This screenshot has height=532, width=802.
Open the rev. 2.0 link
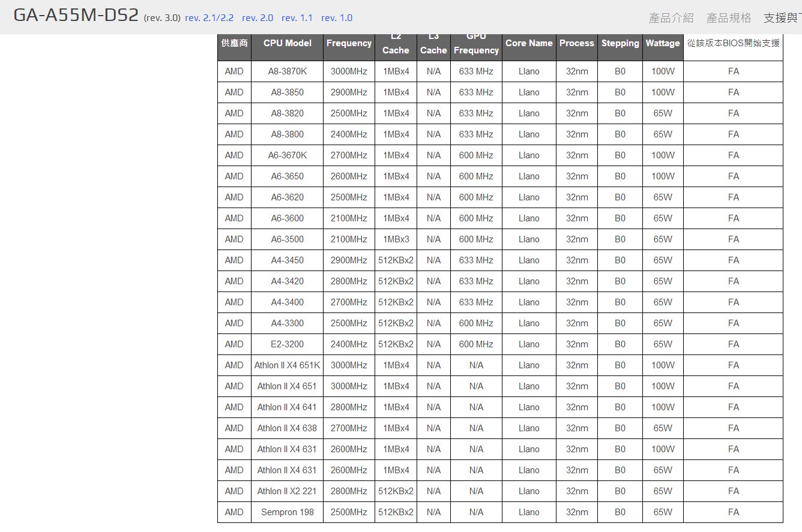point(258,18)
